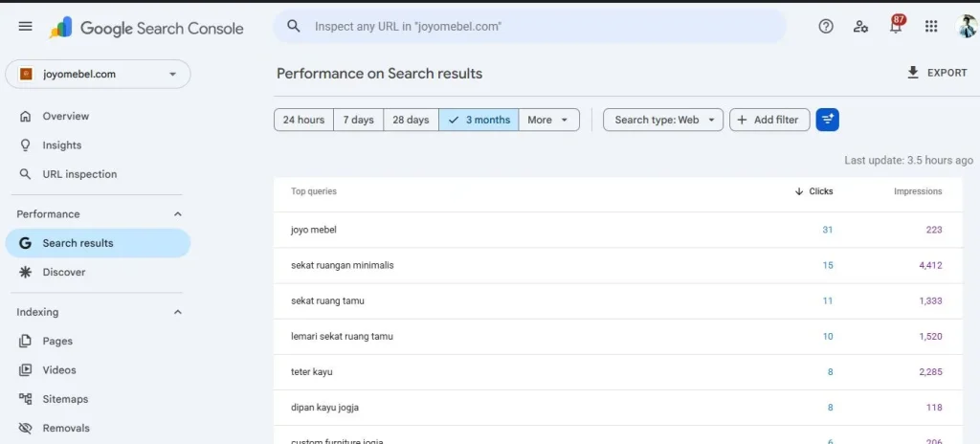Click the Overview home icon
The height and width of the screenshot is (444, 980).
pos(25,117)
